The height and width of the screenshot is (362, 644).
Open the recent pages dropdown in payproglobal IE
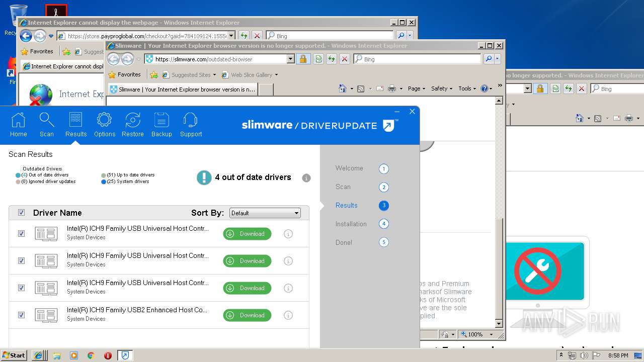click(x=51, y=36)
